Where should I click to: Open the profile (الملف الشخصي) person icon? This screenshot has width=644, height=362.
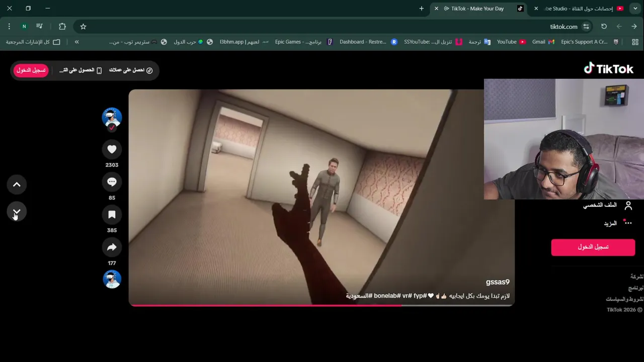(628, 205)
